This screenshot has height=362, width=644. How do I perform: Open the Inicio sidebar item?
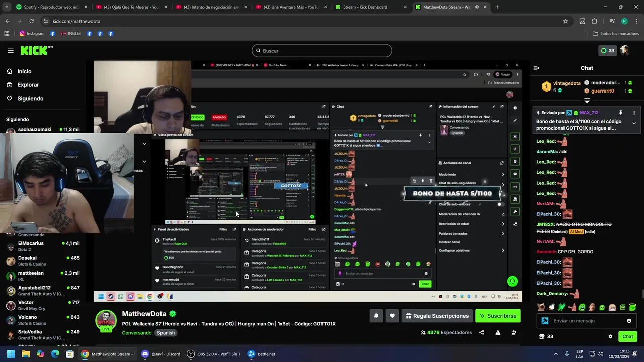point(24,71)
